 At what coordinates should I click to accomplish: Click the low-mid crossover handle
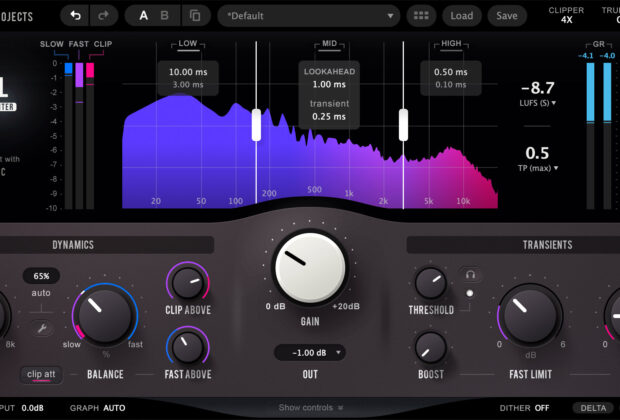256,125
